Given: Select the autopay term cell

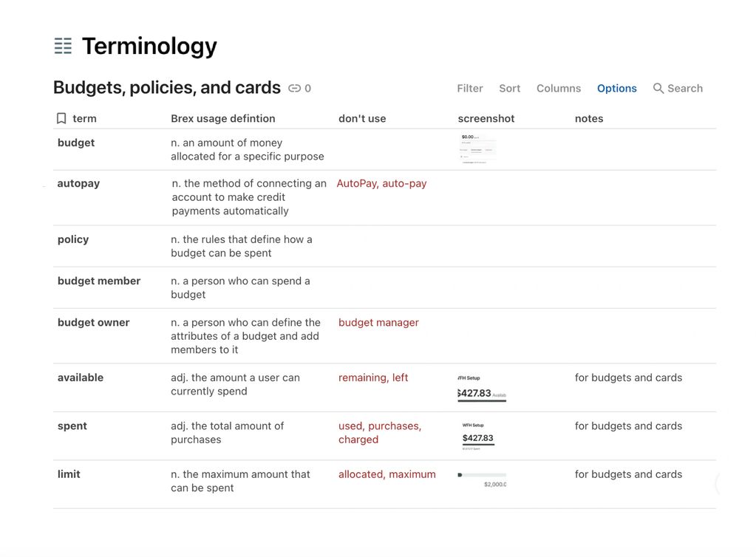Looking at the screenshot, I should 78,184.
